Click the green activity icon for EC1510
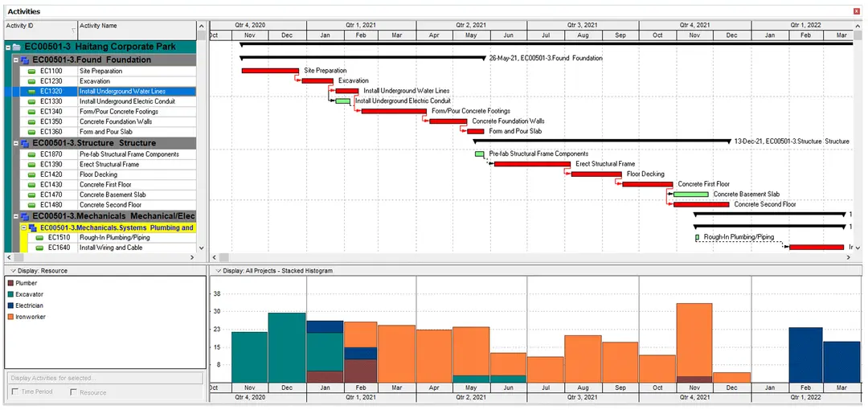868x410 pixels. coord(39,238)
